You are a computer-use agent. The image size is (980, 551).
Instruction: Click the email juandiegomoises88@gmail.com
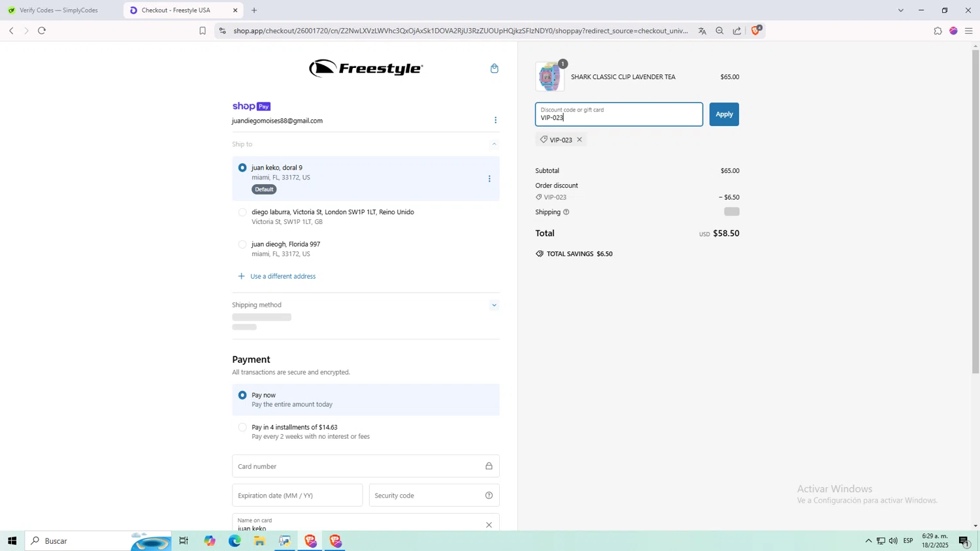tap(277, 121)
